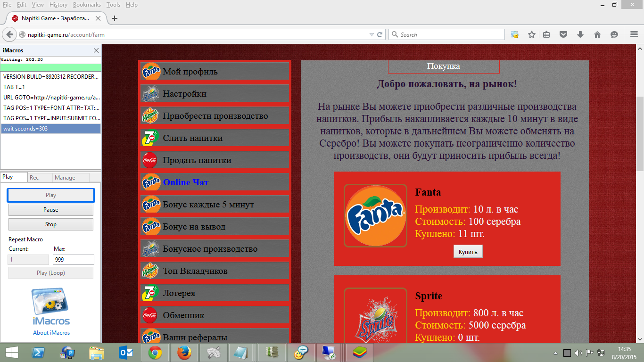The height and width of the screenshot is (362, 644).
Task: Show bookmarks list icon in toolbar
Action: click(546, 34)
